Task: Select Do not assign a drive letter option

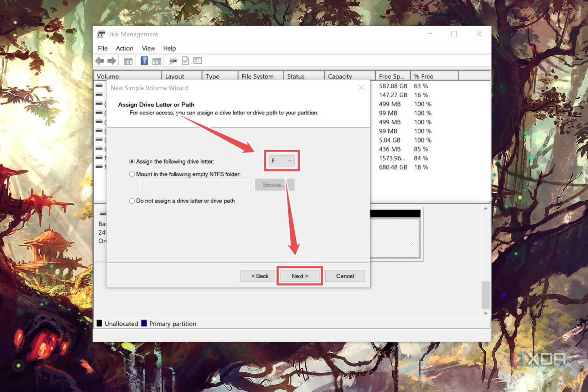Action: pos(132,201)
